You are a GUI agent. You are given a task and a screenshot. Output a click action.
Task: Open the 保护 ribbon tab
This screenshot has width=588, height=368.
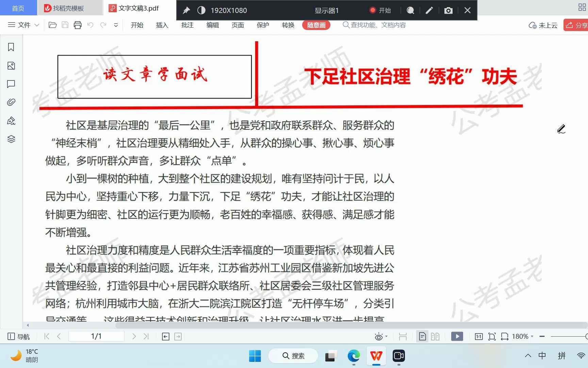[263, 25]
